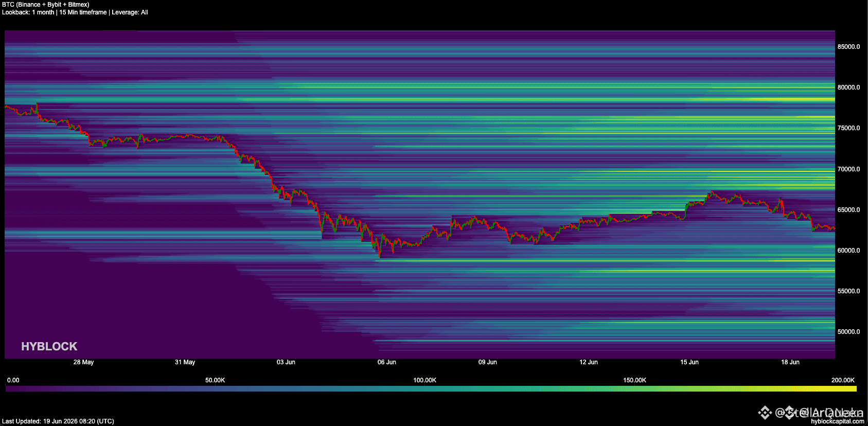Click the "09 Jun" date axis label
Viewport: 868px width, 426px height.
[488, 362]
